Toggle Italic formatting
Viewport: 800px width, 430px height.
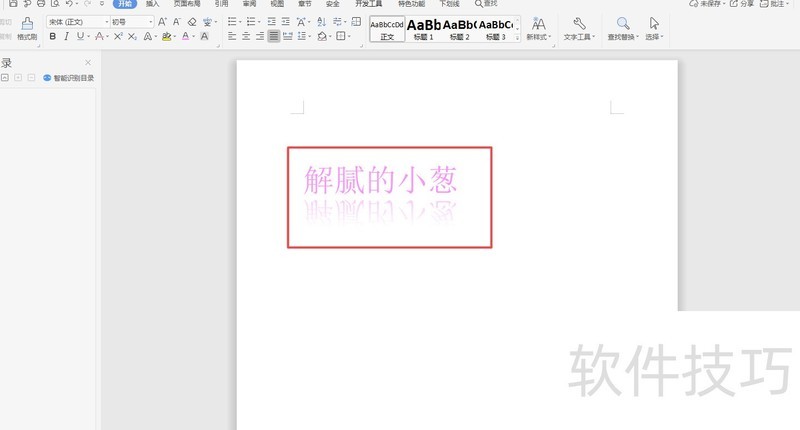click(x=66, y=36)
